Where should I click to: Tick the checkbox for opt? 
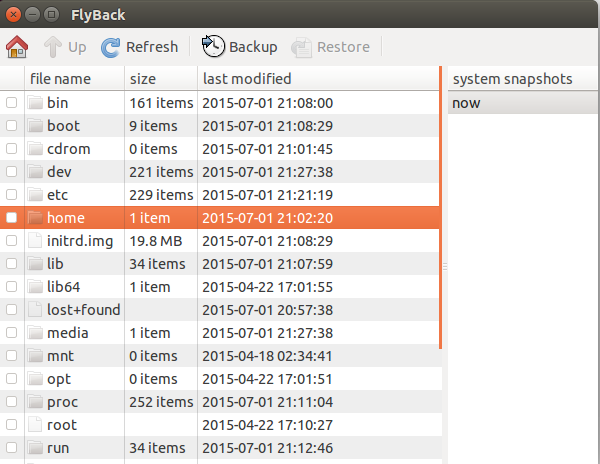(11, 379)
